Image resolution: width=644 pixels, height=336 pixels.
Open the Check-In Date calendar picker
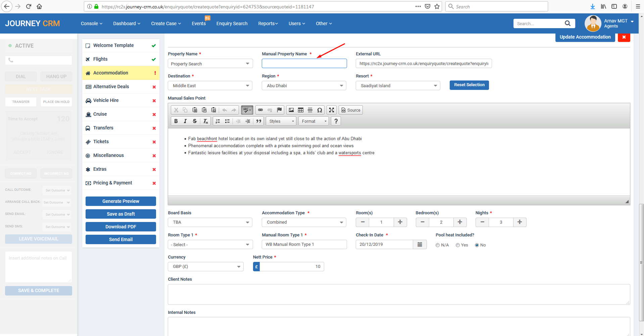point(419,244)
